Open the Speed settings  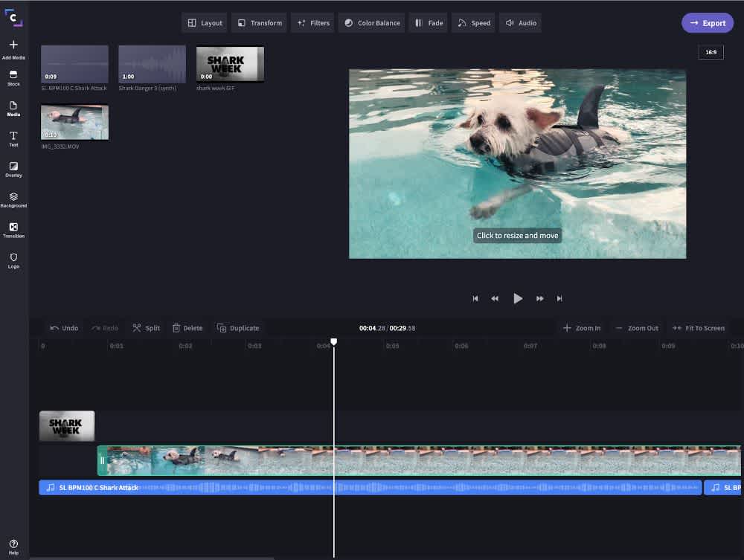coord(473,23)
